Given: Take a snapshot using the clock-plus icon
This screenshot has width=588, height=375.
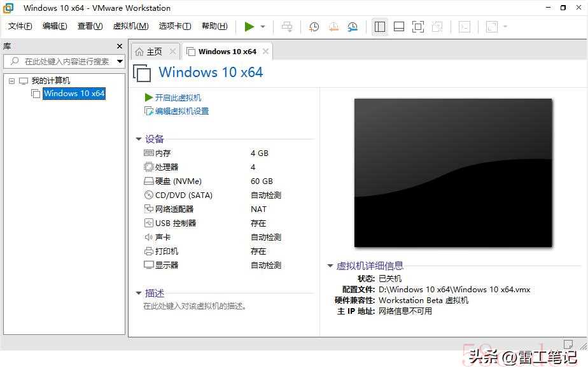Looking at the screenshot, I should coord(314,27).
